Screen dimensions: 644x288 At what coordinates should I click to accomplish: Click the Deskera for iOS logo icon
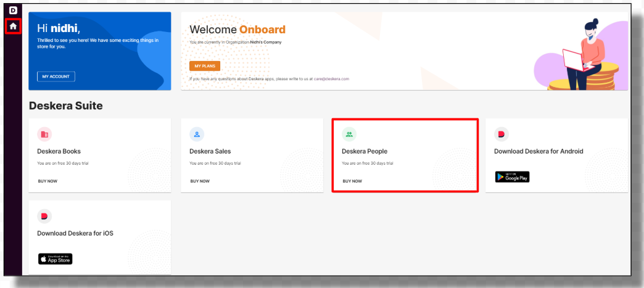(44, 216)
